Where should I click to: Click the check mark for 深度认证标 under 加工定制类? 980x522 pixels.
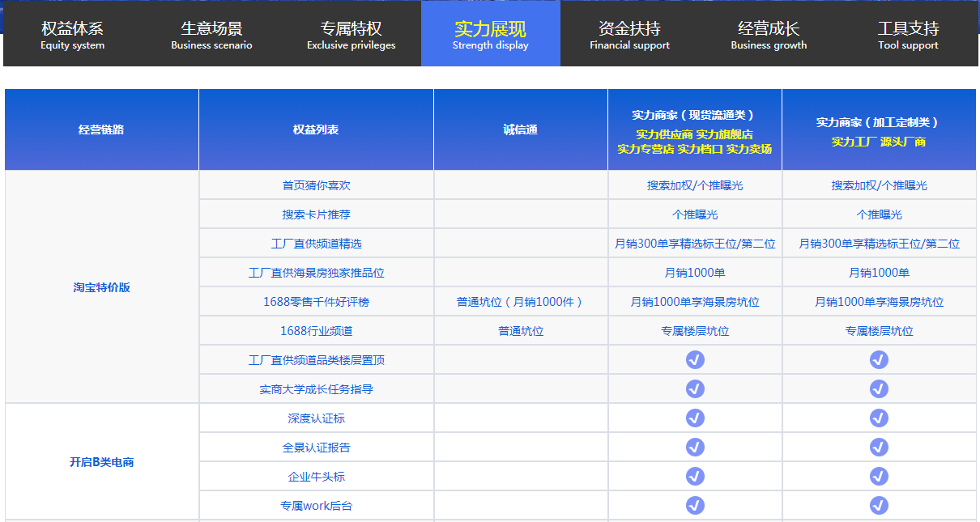pyautogui.click(x=879, y=418)
